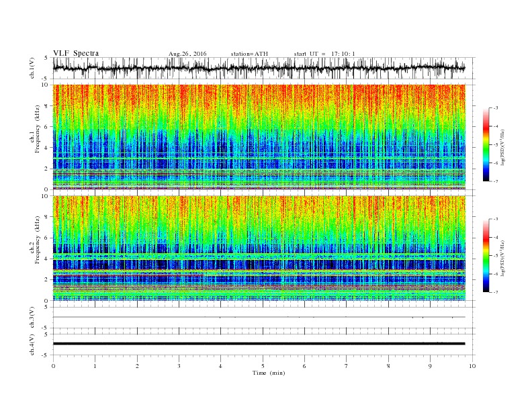
Task: Click time axis tick label "4"
Action: (x=220, y=366)
